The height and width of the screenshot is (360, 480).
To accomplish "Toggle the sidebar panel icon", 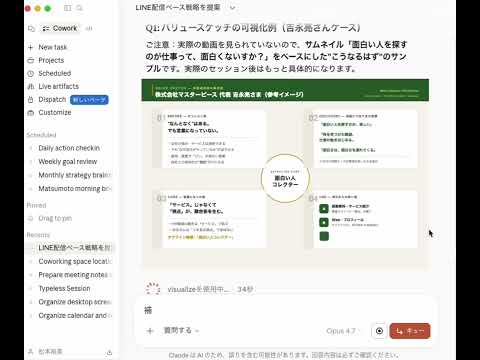I will pos(67,8).
